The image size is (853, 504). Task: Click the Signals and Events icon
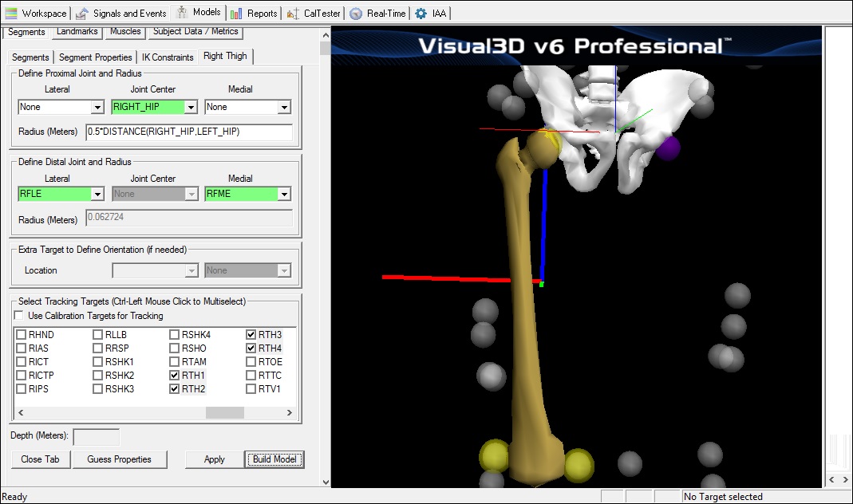[82, 13]
